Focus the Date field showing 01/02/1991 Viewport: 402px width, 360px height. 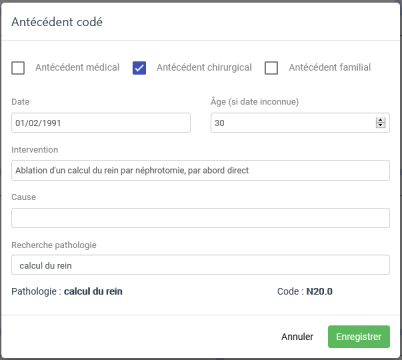101,123
